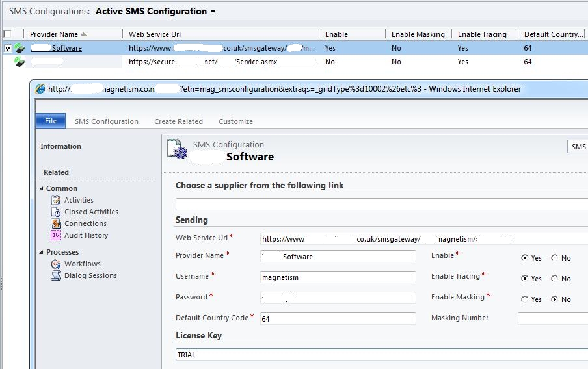Click the Connections icon
The image size is (588, 369).
[56, 223]
